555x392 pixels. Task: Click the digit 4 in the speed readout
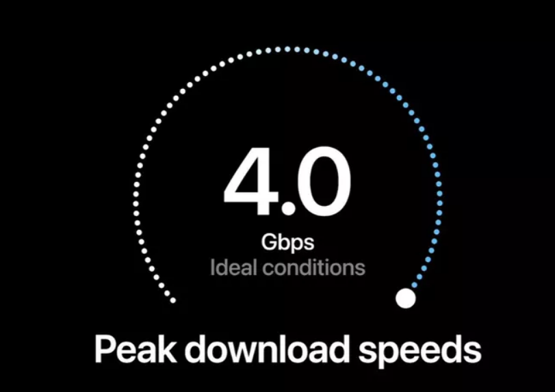point(252,181)
